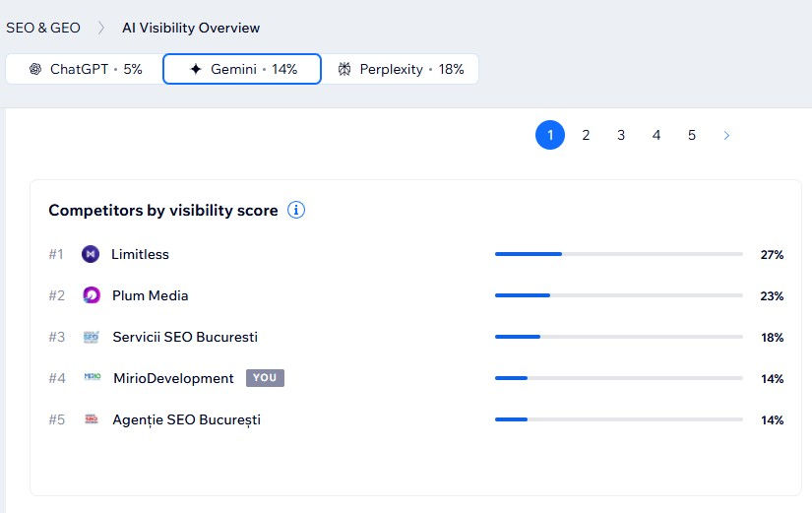Select current page 1 in pagination
This screenshot has width=812, height=513.
550,135
